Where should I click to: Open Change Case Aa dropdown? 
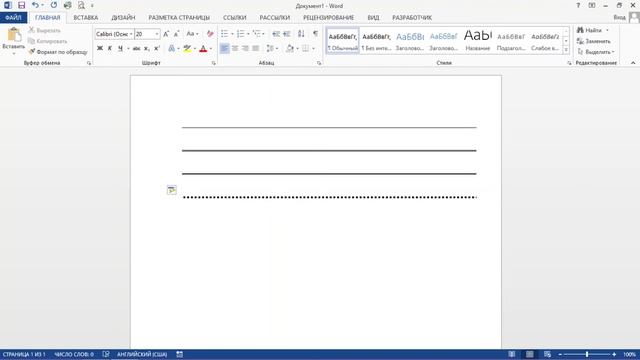click(x=192, y=34)
